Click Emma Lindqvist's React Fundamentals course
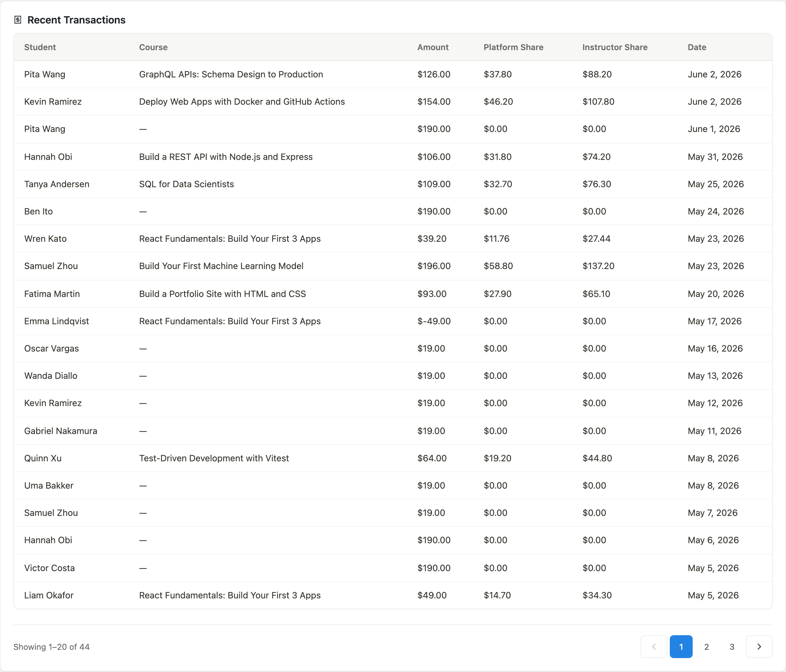 pyautogui.click(x=230, y=321)
